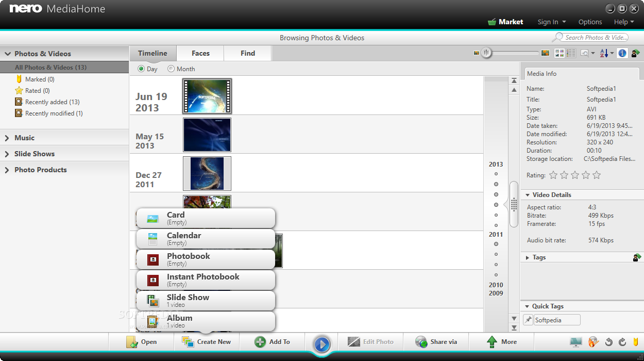Click the Open button
Image resolution: width=644 pixels, height=361 pixels.
click(x=141, y=342)
